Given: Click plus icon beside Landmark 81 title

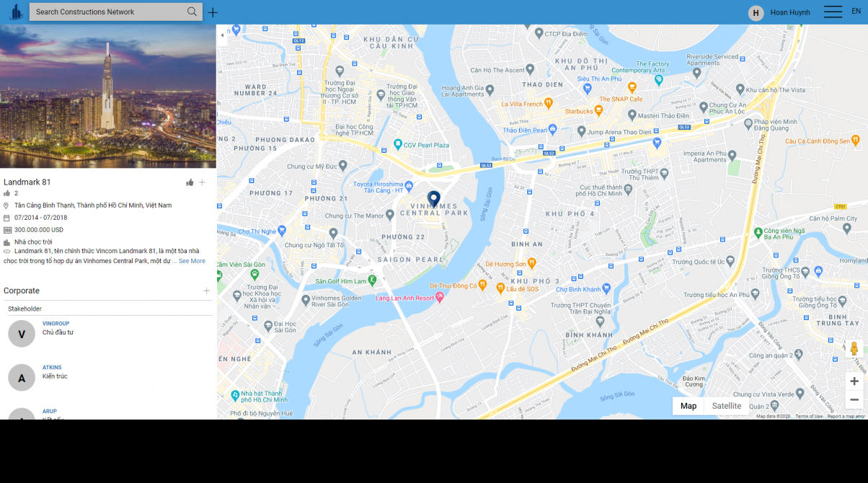Looking at the screenshot, I should click(x=202, y=182).
